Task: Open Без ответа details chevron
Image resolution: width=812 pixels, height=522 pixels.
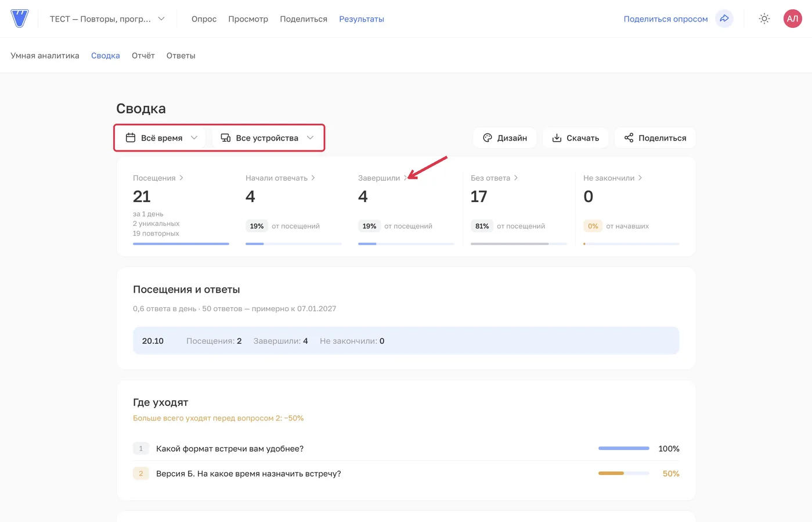Action: (515, 178)
